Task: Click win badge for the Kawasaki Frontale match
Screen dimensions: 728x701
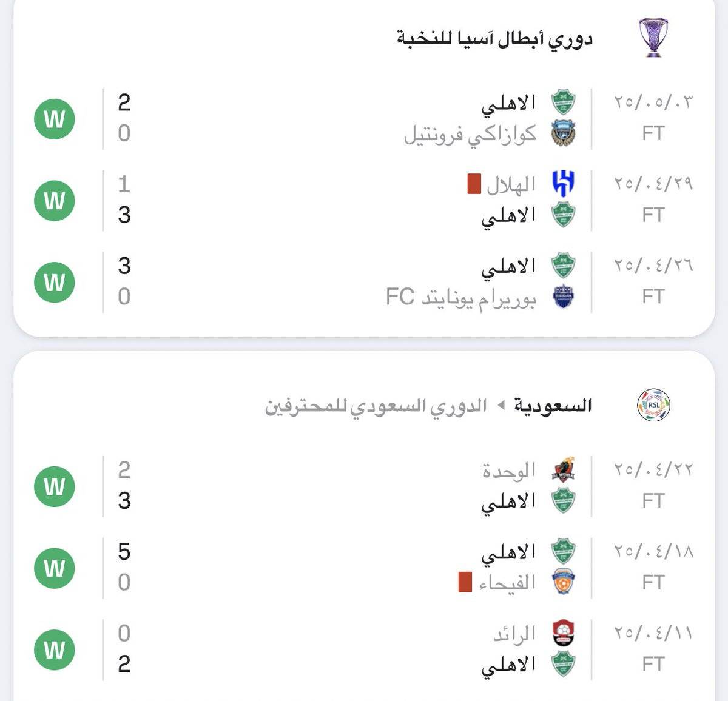Action: pos(55,119)
